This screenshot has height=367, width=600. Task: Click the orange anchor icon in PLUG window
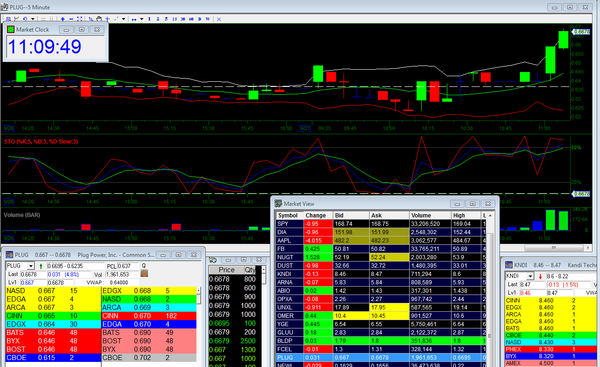[x=144, y=273]
